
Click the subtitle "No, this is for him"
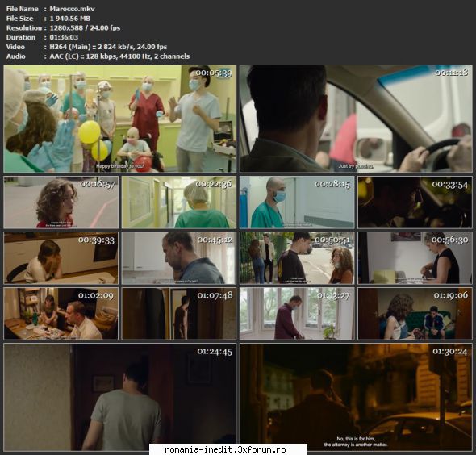[356, 439]
